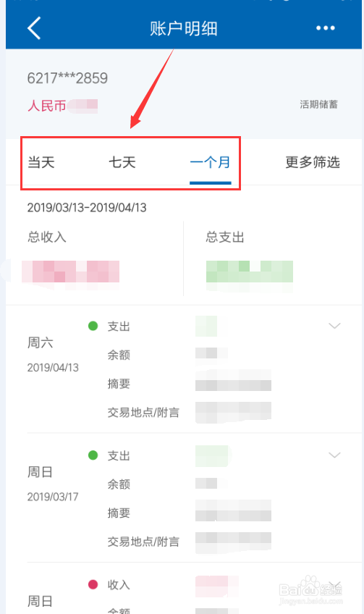Tap date range 2019/03/13-2019/04/13
364x614 pixels.
click(x=87, y=208)
